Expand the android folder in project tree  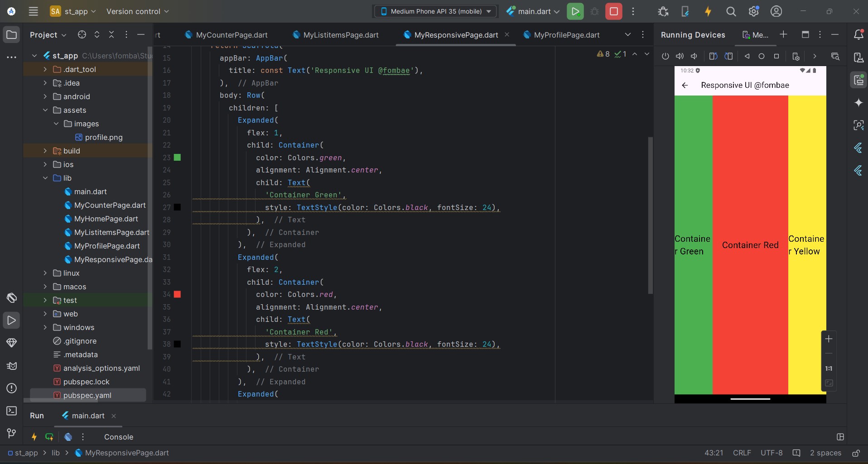point(45,96)
